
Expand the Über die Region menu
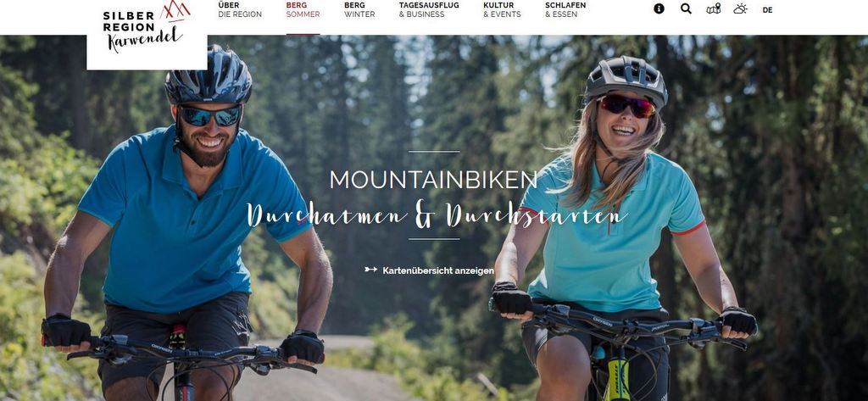coord(240,10)
